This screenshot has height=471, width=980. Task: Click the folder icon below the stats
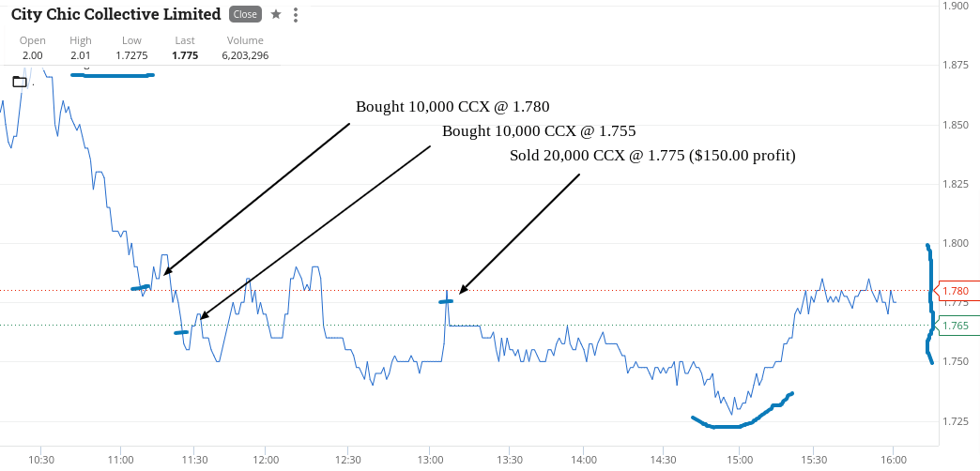pos(20,82)
